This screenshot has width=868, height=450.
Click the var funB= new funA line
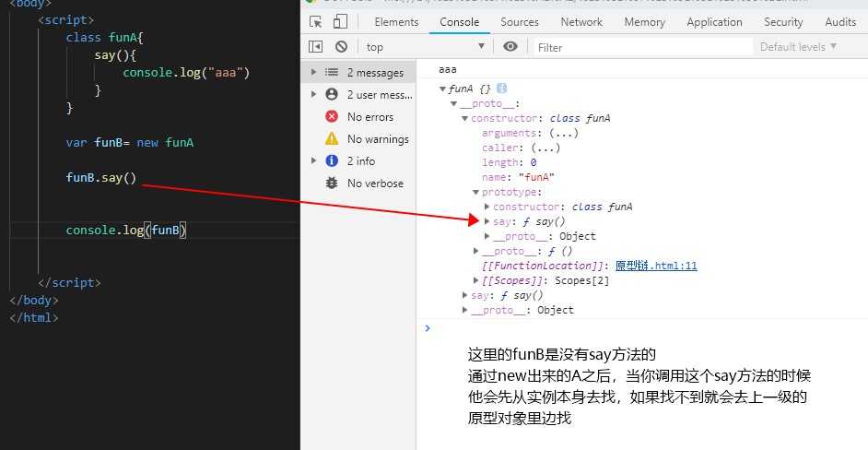click(x=130, y=142)
